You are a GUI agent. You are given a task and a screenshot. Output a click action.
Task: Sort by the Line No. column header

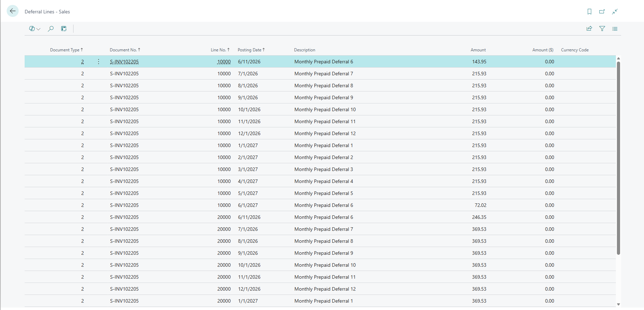tap(220, 50)
